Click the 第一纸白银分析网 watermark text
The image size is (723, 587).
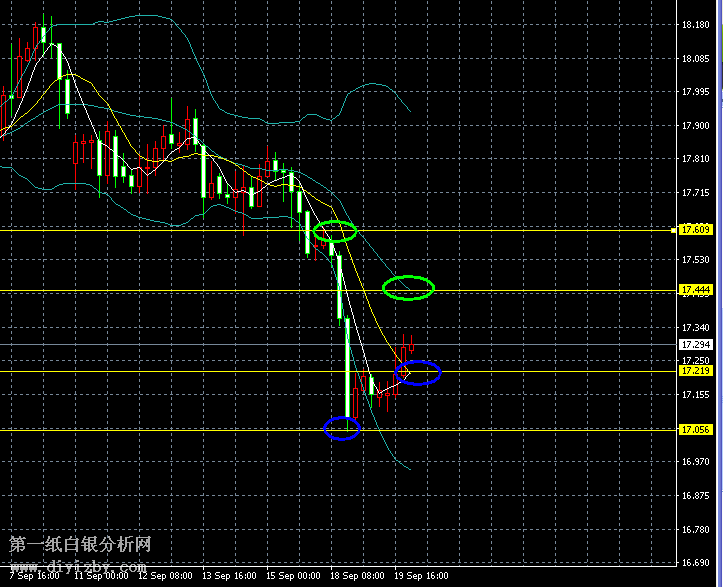coord(80,545)
